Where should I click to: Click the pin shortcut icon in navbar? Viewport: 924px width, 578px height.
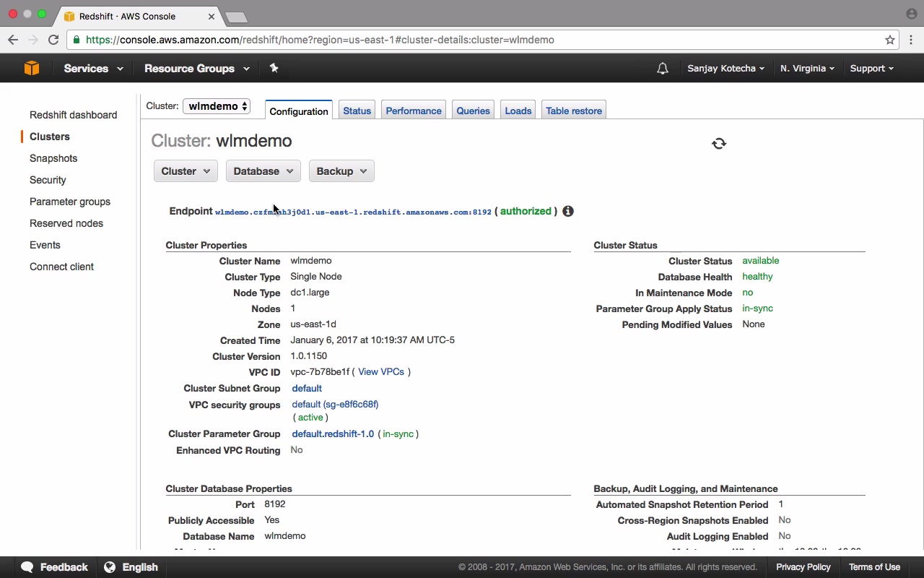[274, 68]
